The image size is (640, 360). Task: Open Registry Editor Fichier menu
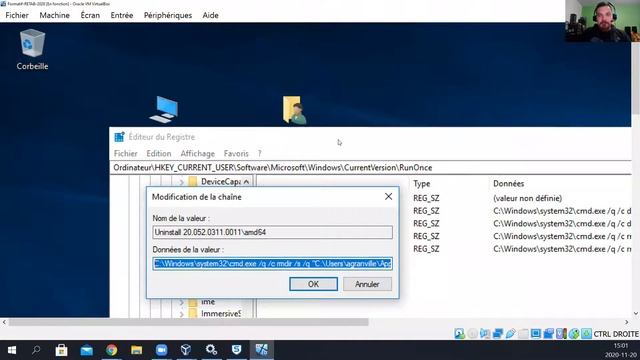point(126,153)
